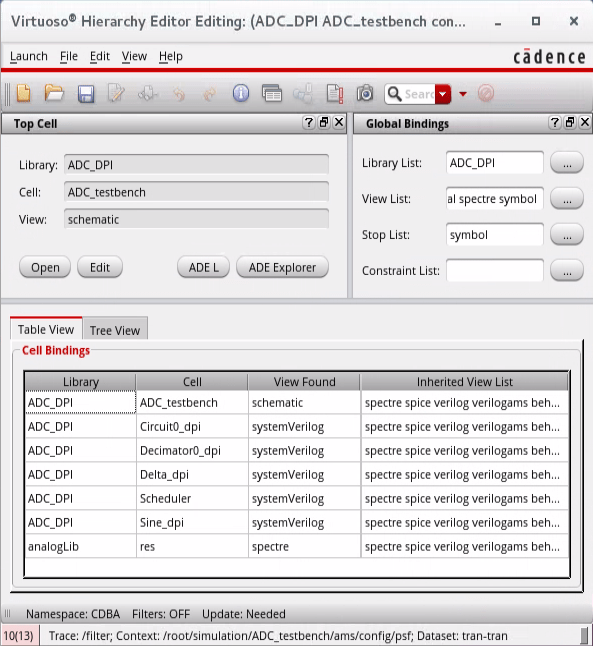Select the Scheduler cell row

(297, 499)
